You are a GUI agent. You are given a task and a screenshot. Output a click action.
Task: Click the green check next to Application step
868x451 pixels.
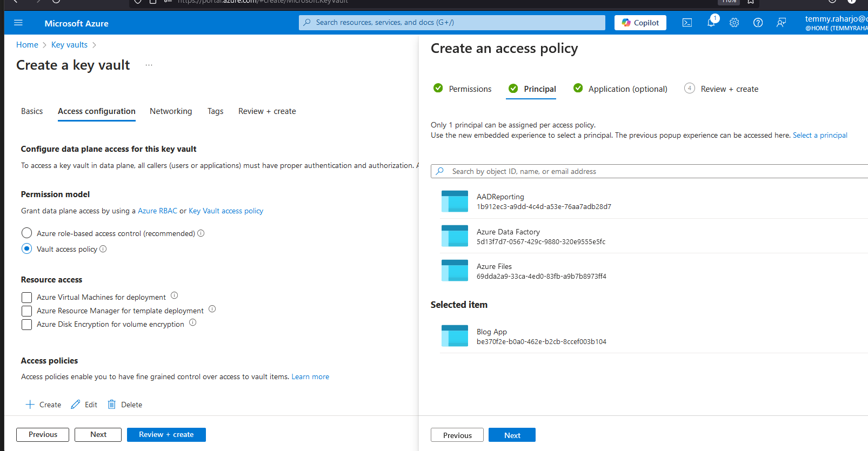(578, 88)
